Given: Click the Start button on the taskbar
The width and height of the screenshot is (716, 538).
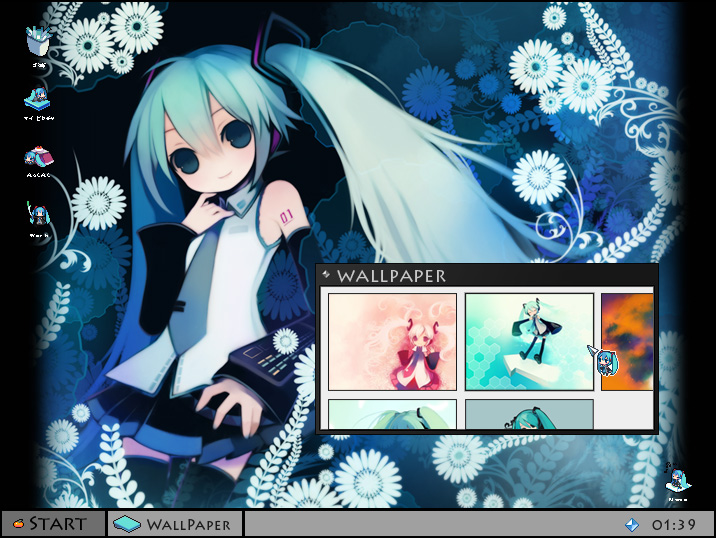Looking at the screenshot, I should tap(53, 523).
